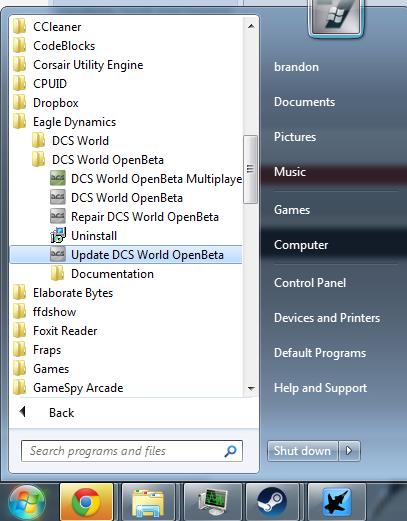The image size is (407, 521).
Task: Click the Documentation folder icon
Action: point(57,274)
